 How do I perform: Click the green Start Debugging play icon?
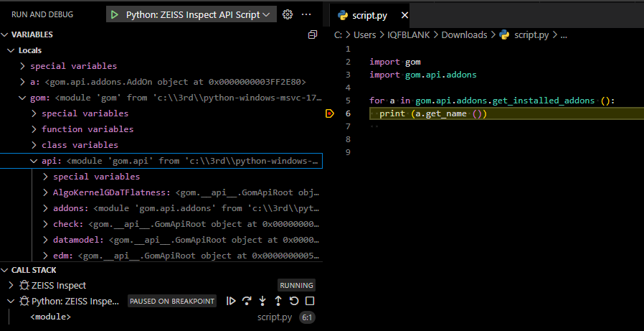[115, 14]
